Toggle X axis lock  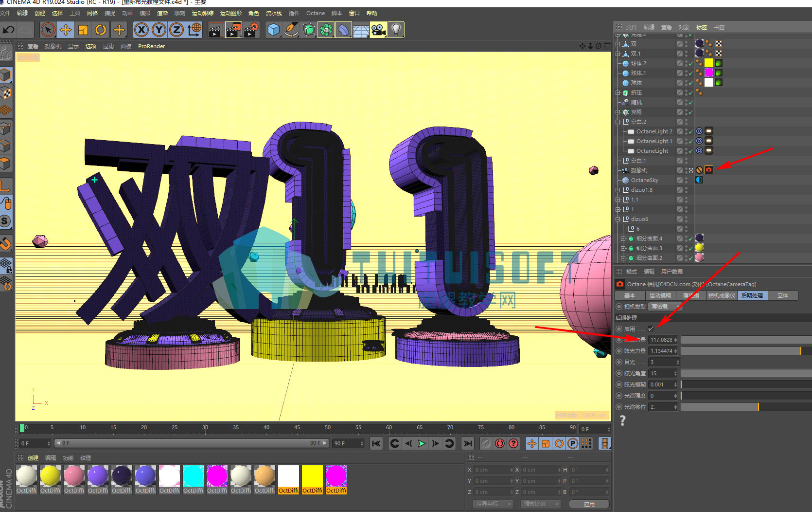point(141,30)
